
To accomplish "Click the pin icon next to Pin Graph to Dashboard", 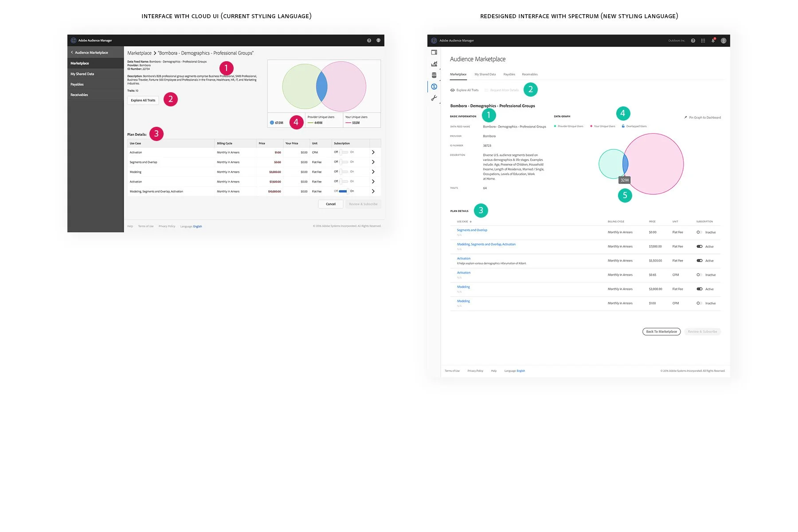I will [685, 117].
